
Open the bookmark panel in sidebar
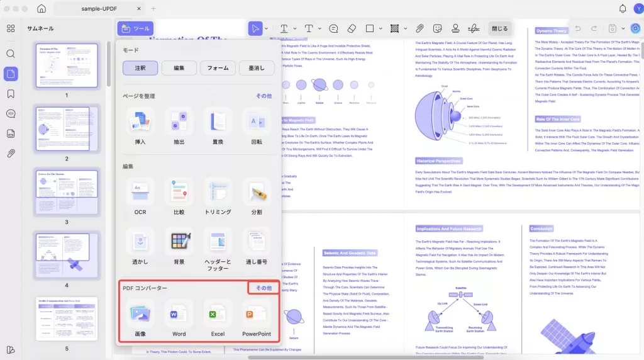pos(11,94)
